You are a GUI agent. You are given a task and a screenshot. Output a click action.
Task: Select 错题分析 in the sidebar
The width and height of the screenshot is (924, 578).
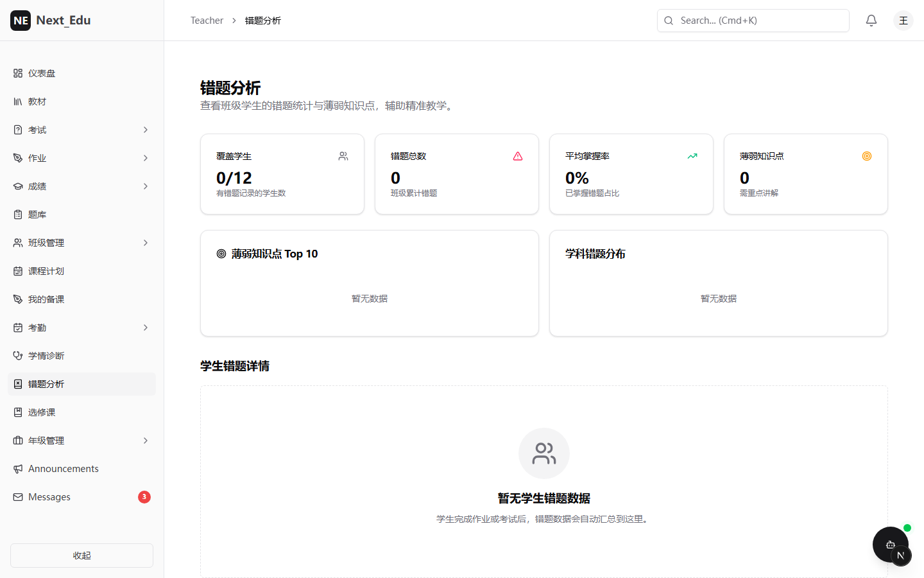(81, 384)
